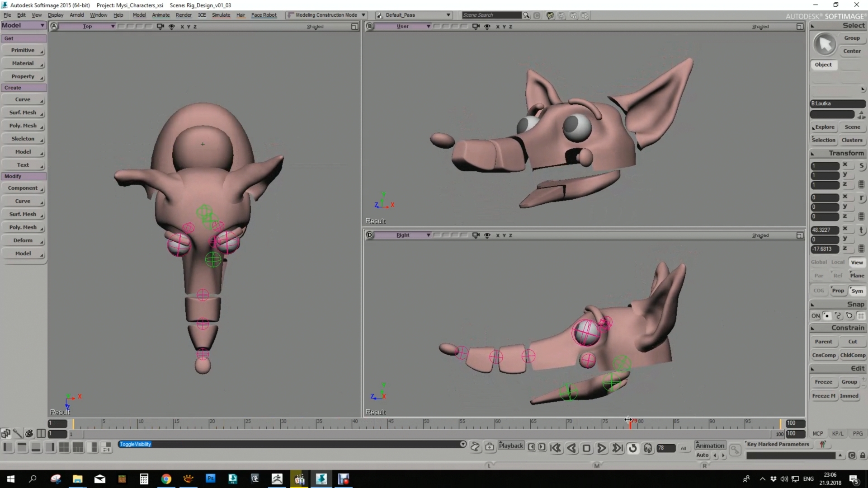Toggle snap to grid icon
The image size is (868, 488).
[861, 316]
